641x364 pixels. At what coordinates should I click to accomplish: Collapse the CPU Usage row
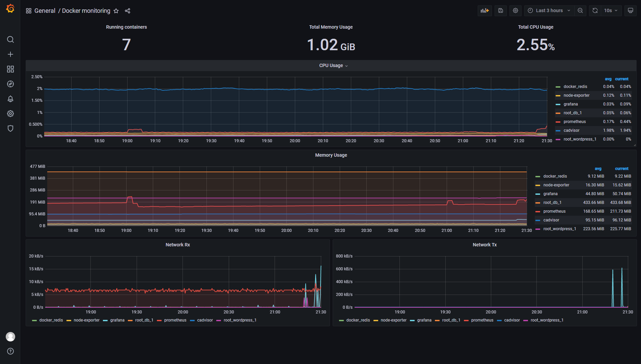(x=333, y=65)
